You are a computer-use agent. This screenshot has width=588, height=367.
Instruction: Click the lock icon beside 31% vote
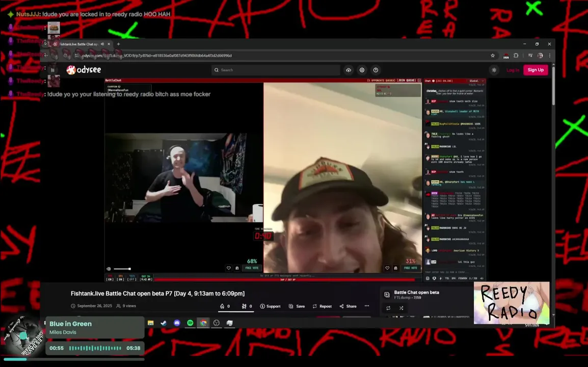pos(395,268)
